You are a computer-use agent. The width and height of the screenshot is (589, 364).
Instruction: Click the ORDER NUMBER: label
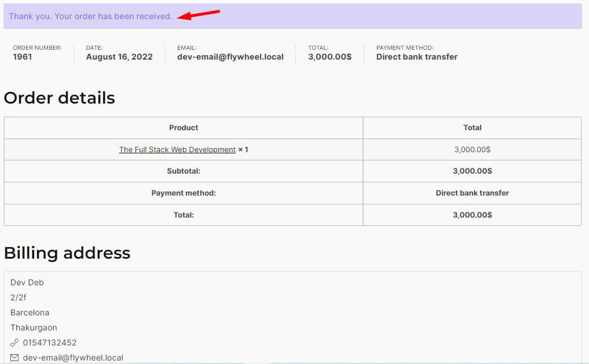click(x=37, y=47)
